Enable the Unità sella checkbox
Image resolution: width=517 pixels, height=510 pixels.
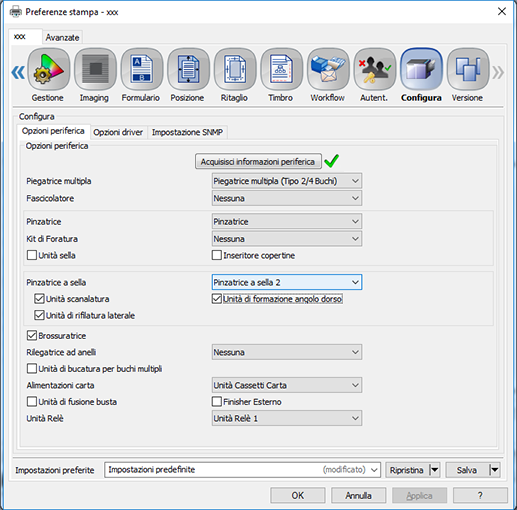[x=32, y=255]
